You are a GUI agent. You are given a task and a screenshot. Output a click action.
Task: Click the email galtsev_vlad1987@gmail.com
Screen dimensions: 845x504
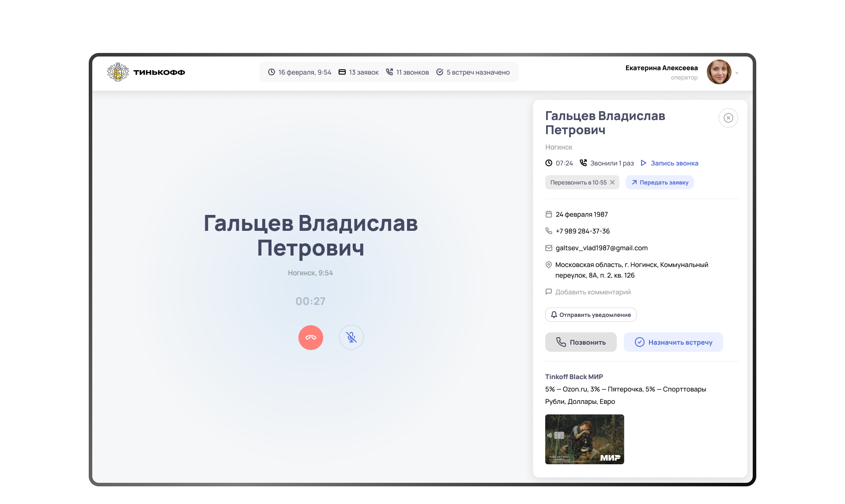pyautogui.click(x=601, y=248)
